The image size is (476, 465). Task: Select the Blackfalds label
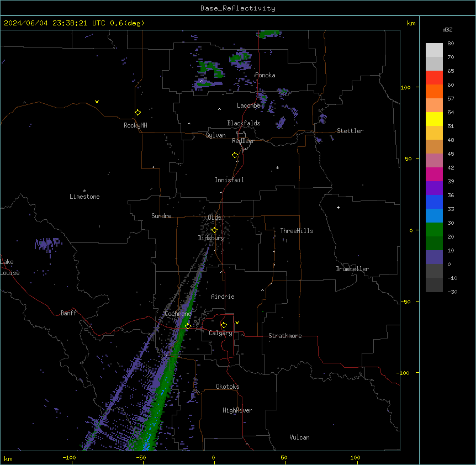[x=244, y=123]
